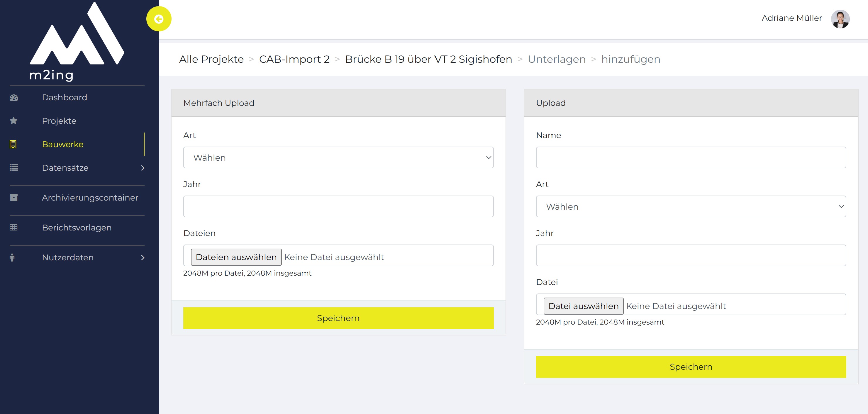868x414 pixels.
Task: Click size limit note in Upload panel
Action: point(600,322)
